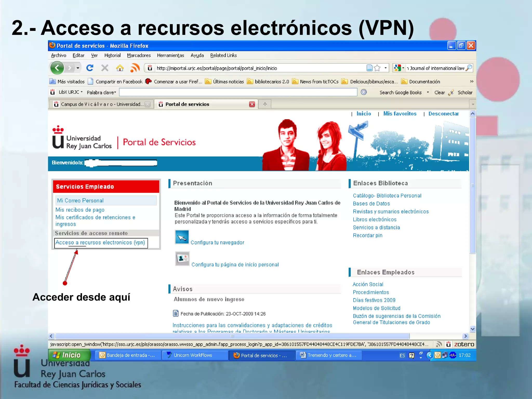Screen dimensions: 532x399
Task: Open the Palabra clave search type dropdown
Action: pos(101,92)
